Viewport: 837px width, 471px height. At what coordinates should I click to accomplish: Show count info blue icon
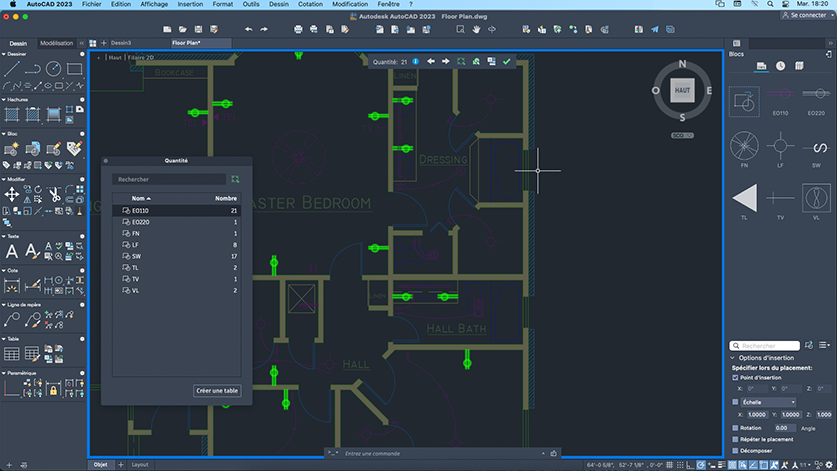(x=415, y=62)
